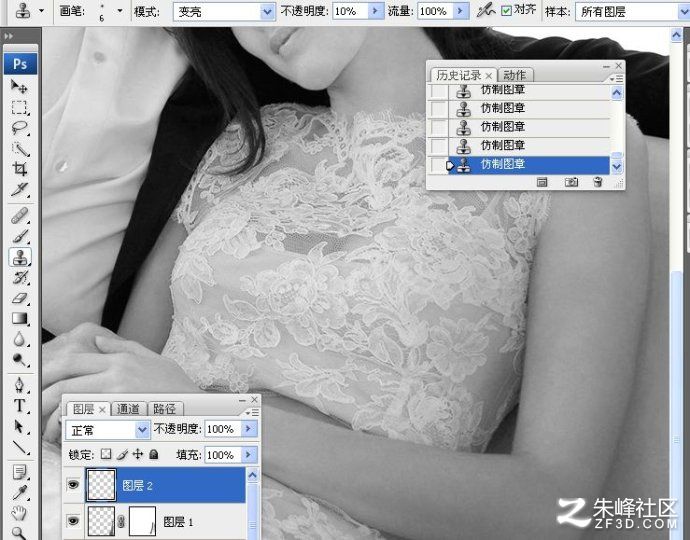Click Layers panel scroll up arrow
The image size is (690, 540).
point(252,475)
